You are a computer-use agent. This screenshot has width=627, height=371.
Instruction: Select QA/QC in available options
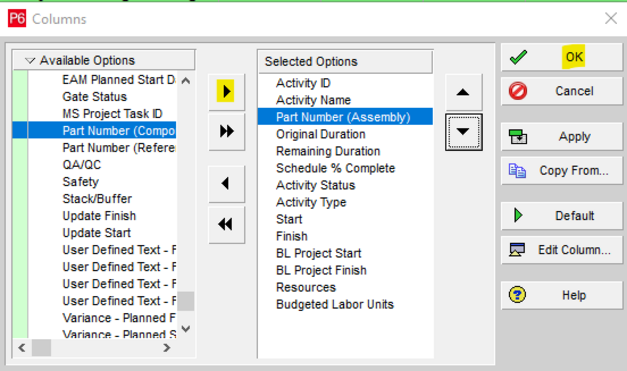82,165
